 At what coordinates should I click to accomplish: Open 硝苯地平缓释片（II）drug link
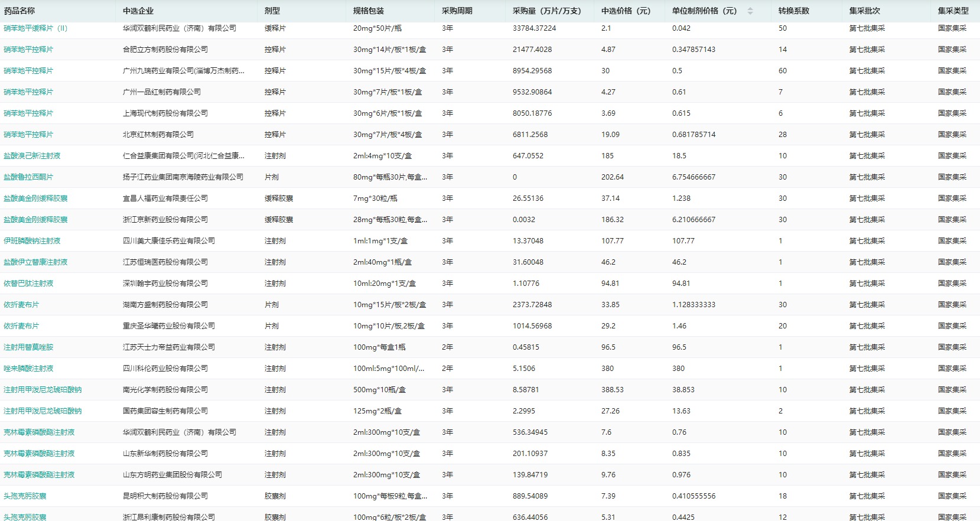[35, 28]
